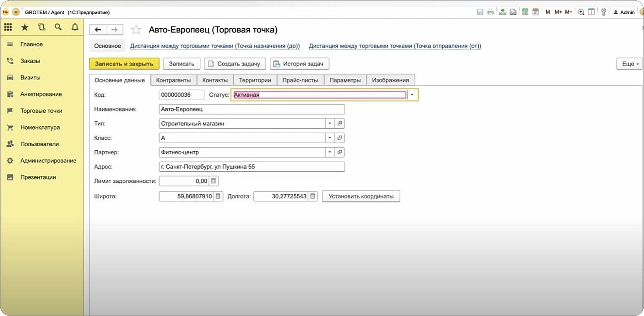Viewport: 644px width, 316px height.
Task: Open link Дистанция (Точка назначения (до))
Action: coord(215,46)
